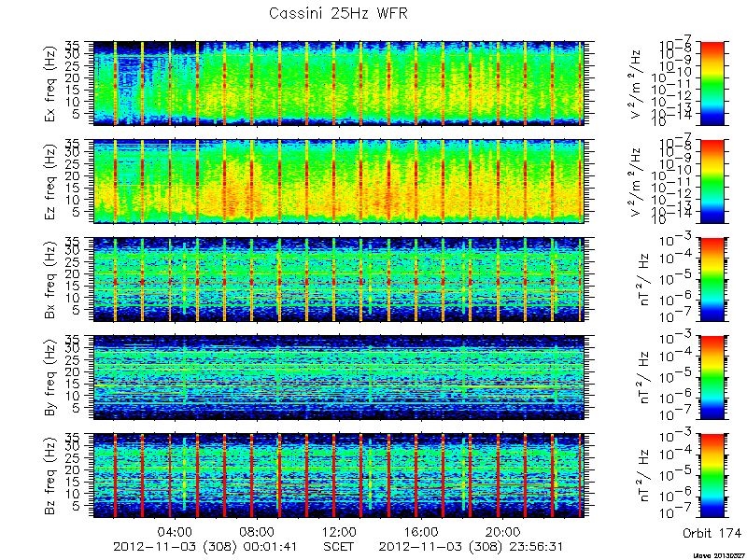Click inside the Bx spectrogram panel
Screen dimensions: 747x560
(x=338, y=279)
